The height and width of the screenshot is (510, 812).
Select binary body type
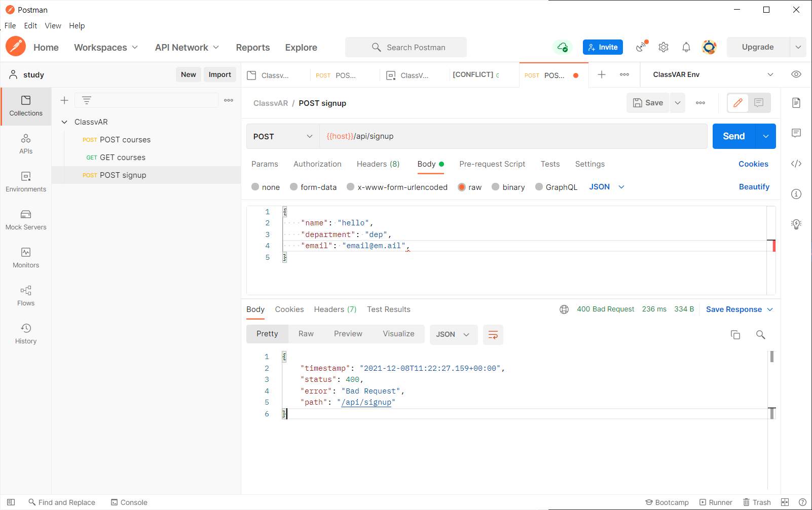[x=496, y=187]
